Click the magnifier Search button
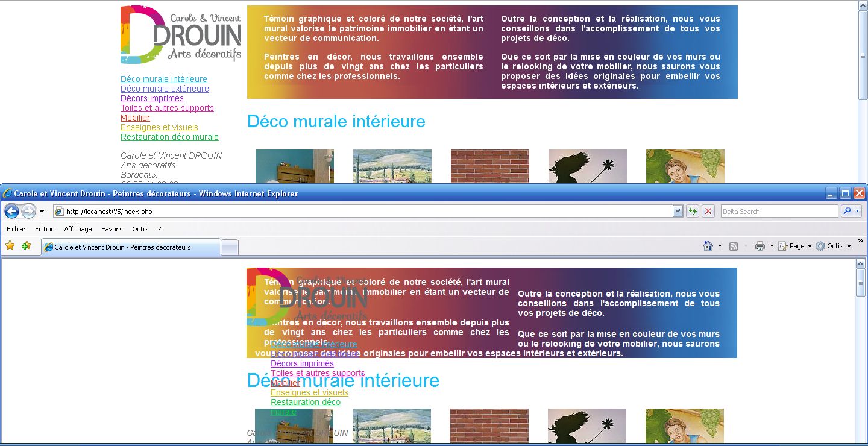The height and width of the screenshot is (446, 868). 847,211
